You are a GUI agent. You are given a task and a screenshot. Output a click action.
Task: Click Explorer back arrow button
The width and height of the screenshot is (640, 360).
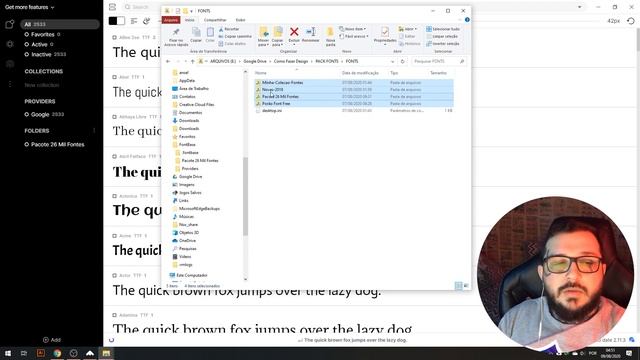(168, 61)
